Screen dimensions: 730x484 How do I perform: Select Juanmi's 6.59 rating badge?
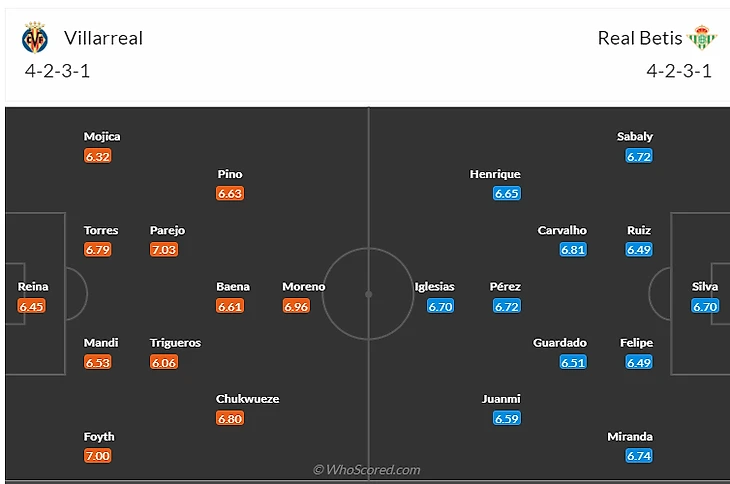(x=507, y=418)
